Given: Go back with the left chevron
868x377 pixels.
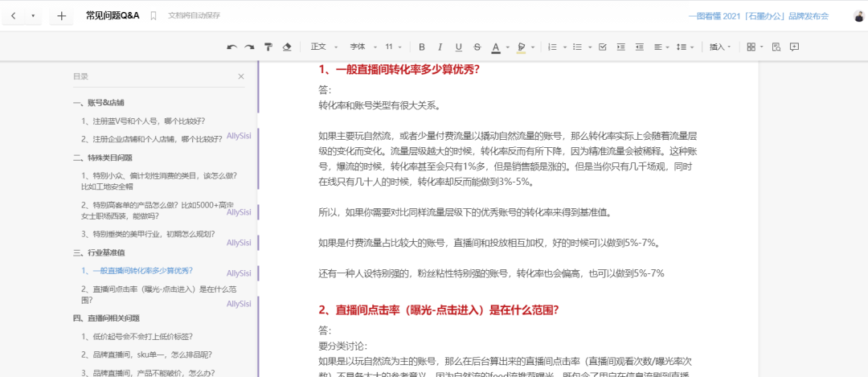Looking at the screenshot, I should click(x=14, y=16).
